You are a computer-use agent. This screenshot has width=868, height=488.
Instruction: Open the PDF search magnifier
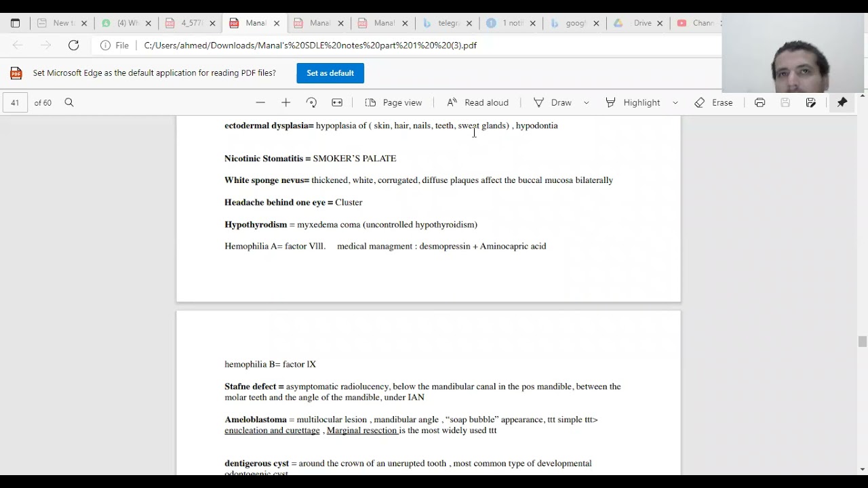coord(69,102)
